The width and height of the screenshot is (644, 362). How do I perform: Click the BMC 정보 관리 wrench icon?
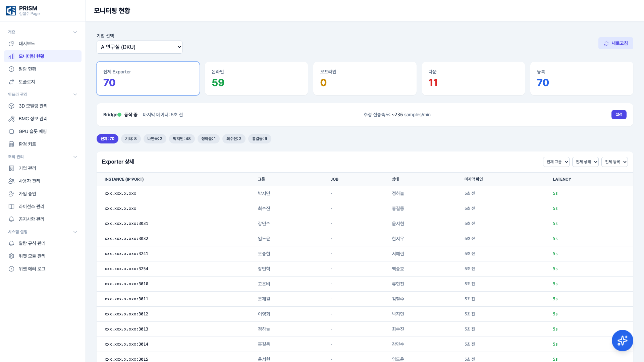(11, 119)
